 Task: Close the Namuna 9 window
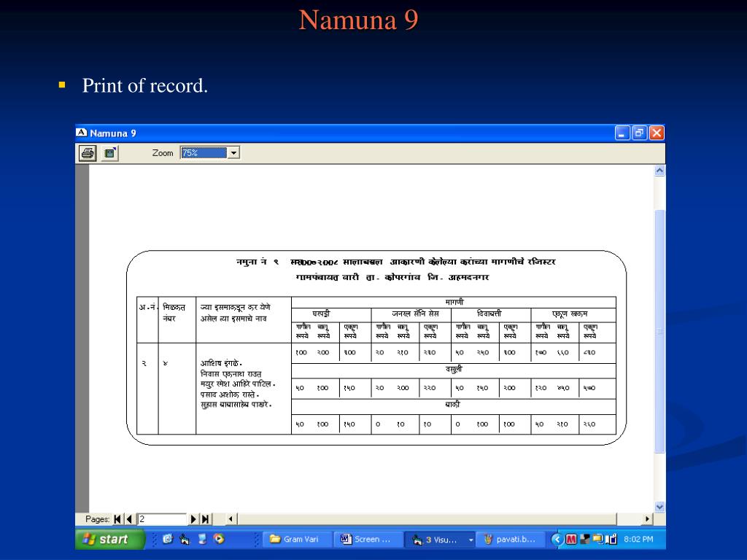657,133
